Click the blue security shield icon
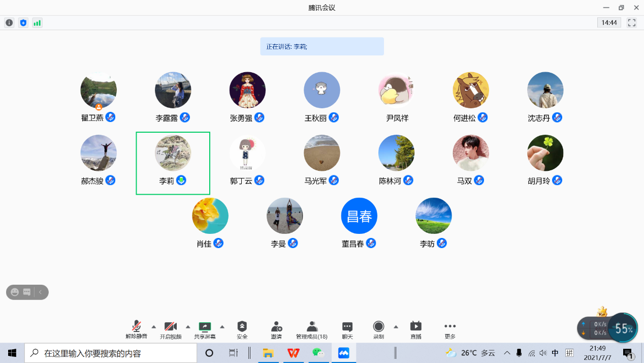Viewport: 644px width, 363px height. [x=23, y=23]
